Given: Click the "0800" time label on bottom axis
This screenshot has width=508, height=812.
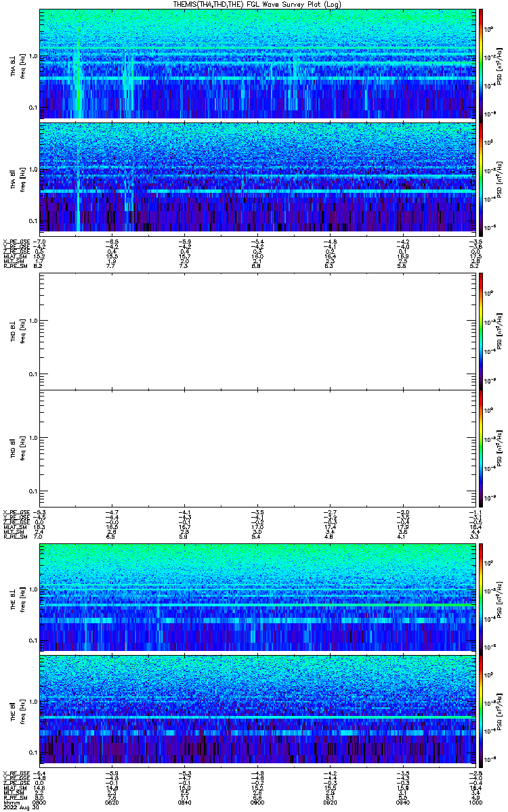Looking at the screenshot, I should (x=40, y=803).
